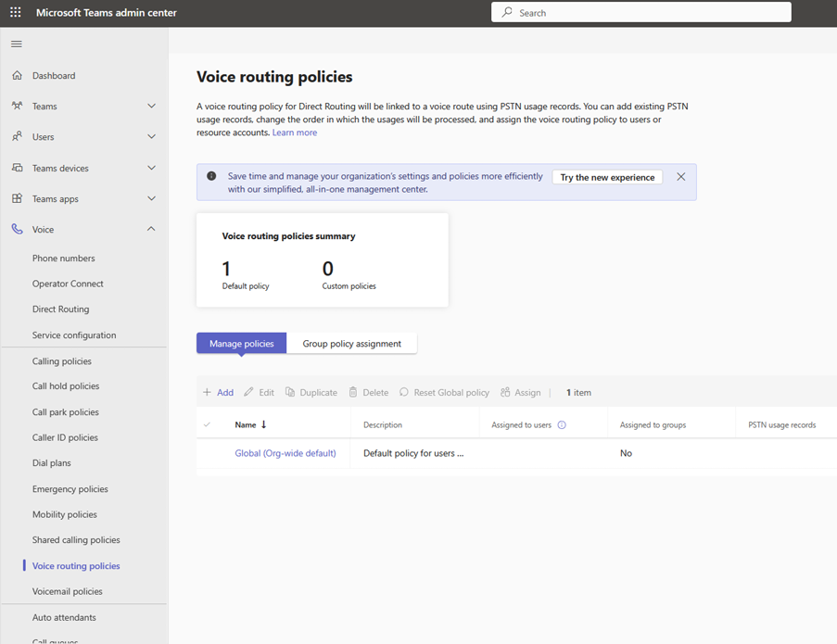Expand the Teams apps chevron
Viewport: 837px width, 644px height.
click(152, 198)
